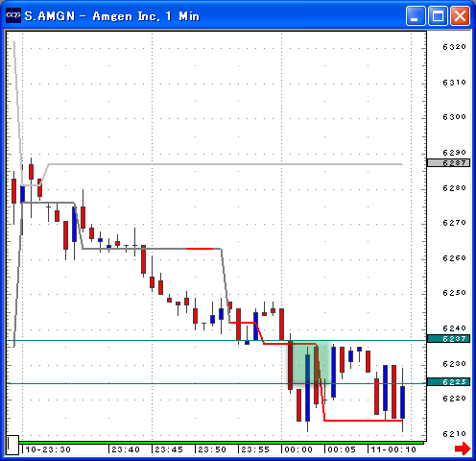Screen dimensions: 476x461
Task: Select the 6237 teal price label
Action: (448, 339)
